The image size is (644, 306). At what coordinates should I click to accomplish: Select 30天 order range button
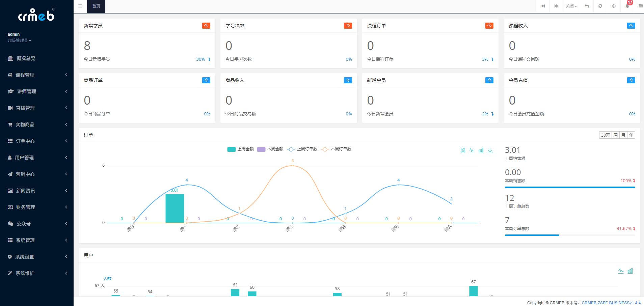click(605, 135)
